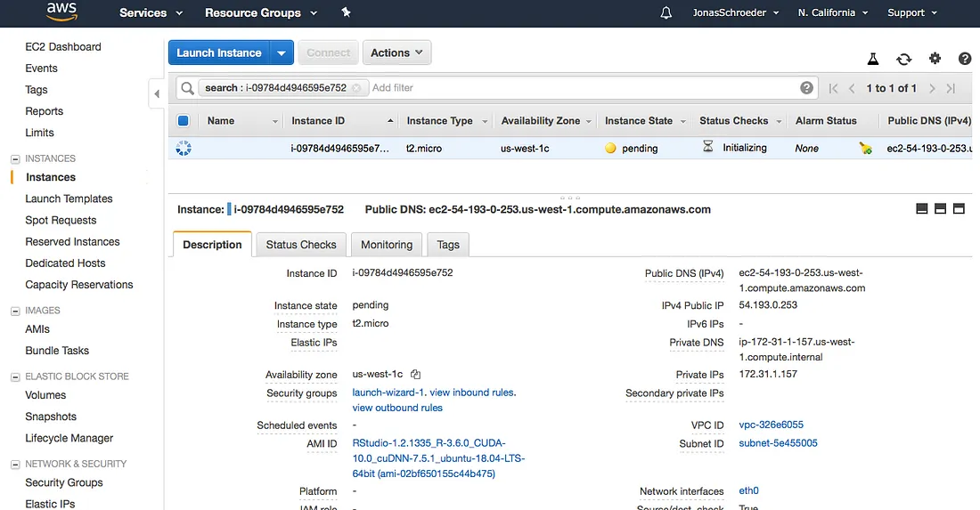Switch to the Tags tab

point(448,245)
